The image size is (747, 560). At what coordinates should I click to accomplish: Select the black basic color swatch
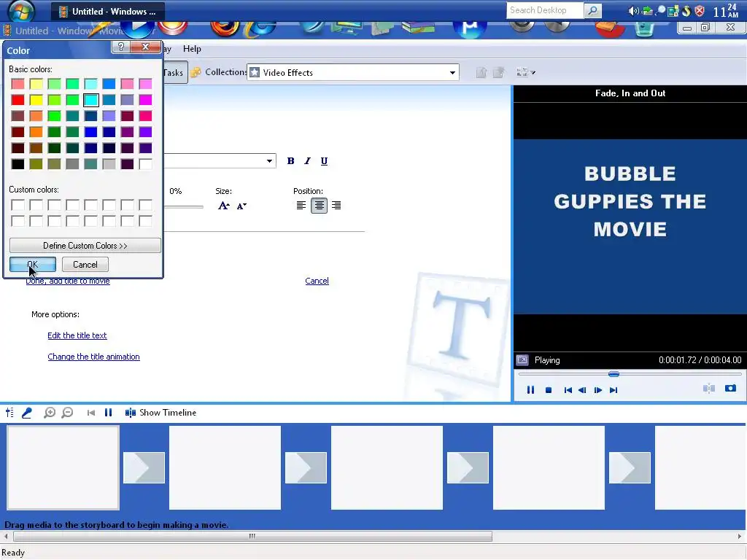click(x=18, y=164)
